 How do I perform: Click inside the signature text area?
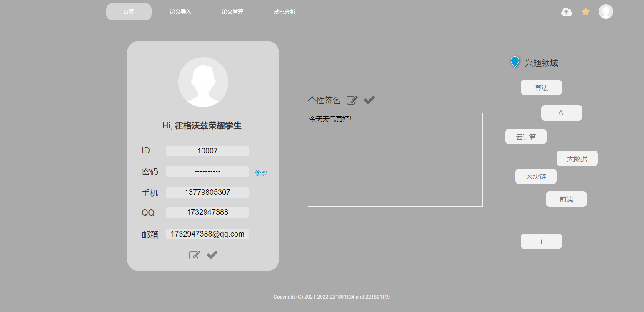click(x=395, y=160)
